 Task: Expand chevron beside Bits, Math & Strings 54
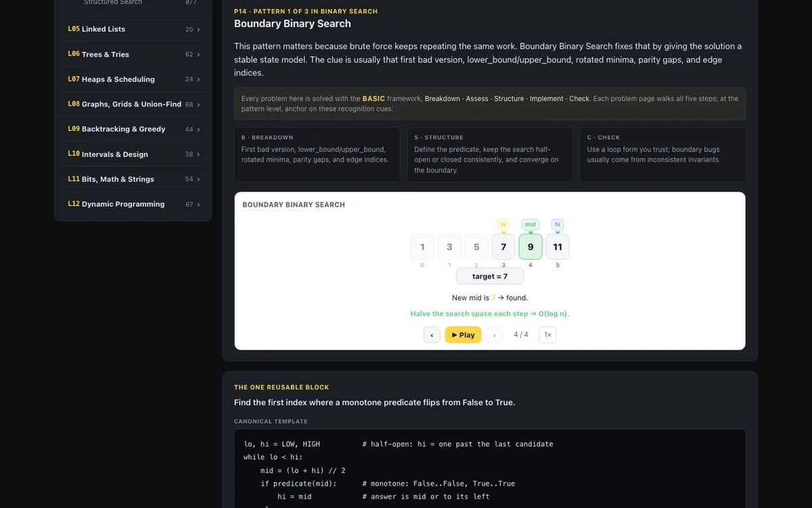pos(198,179)
